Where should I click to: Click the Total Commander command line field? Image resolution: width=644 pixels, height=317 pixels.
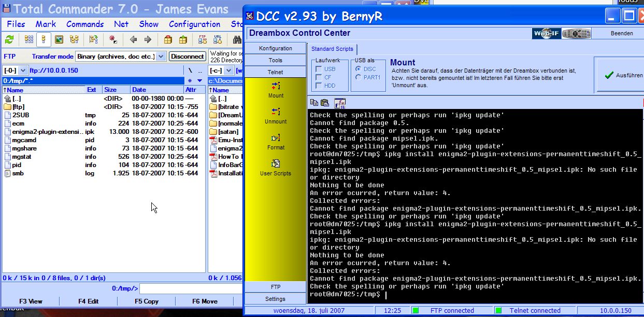point(190,288)
